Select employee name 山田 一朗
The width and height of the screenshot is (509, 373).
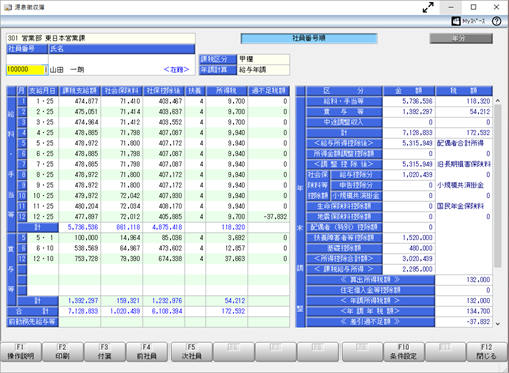point(67,70)
